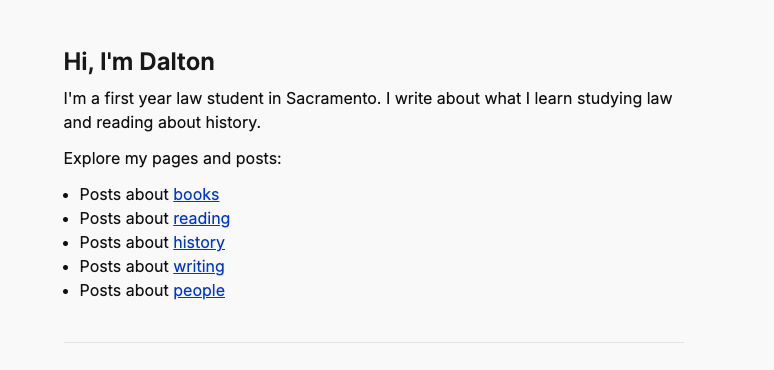Screen dimensions: 774x370
Task: Click the bullet marker beside history
Action: [66, 243]
